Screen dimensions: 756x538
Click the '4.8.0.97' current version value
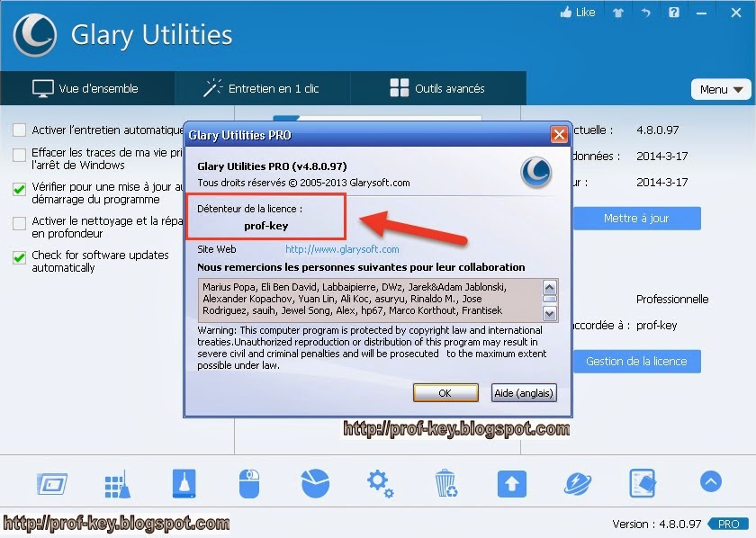(x=658, y=130)
